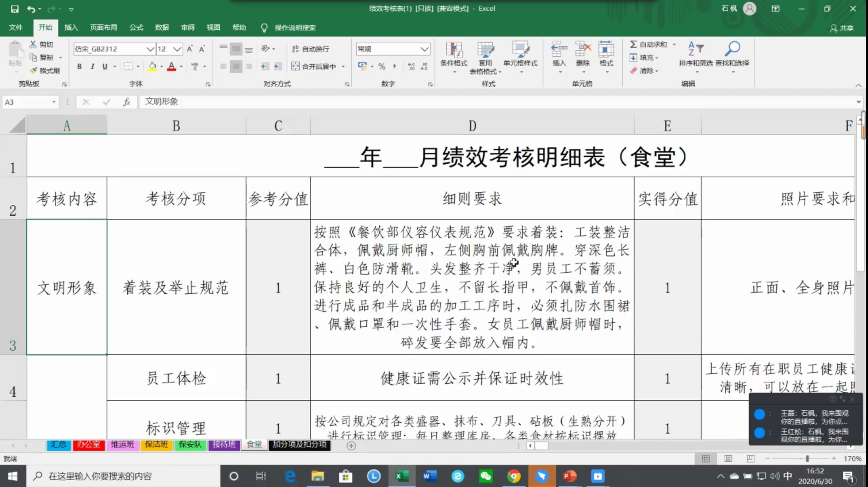Open the number format dropdown
Image resolution: width=868 pixels, height=487 pixels.
click(424, 49)
